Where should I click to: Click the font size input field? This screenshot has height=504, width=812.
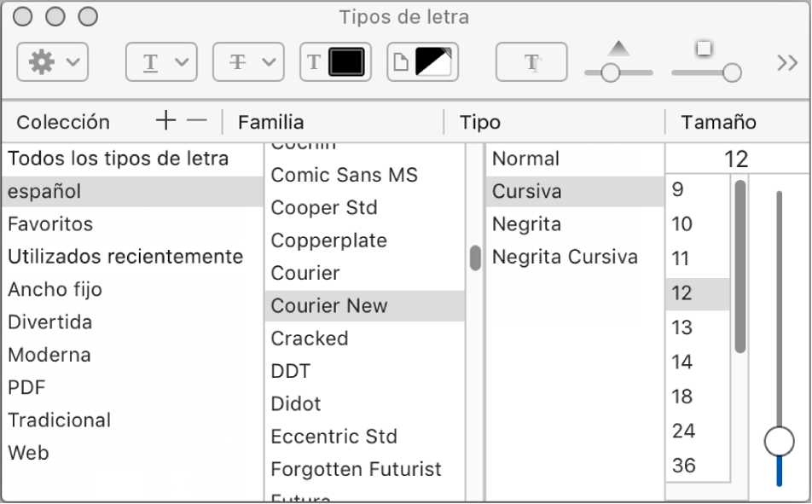[734, 159]
